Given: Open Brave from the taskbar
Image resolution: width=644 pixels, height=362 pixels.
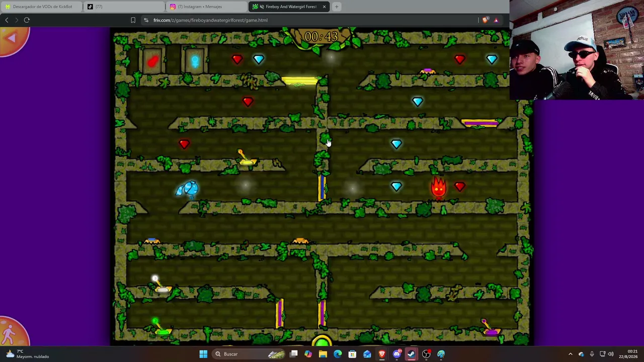Looking at the screenshot, I should click(x=382, y=354).
